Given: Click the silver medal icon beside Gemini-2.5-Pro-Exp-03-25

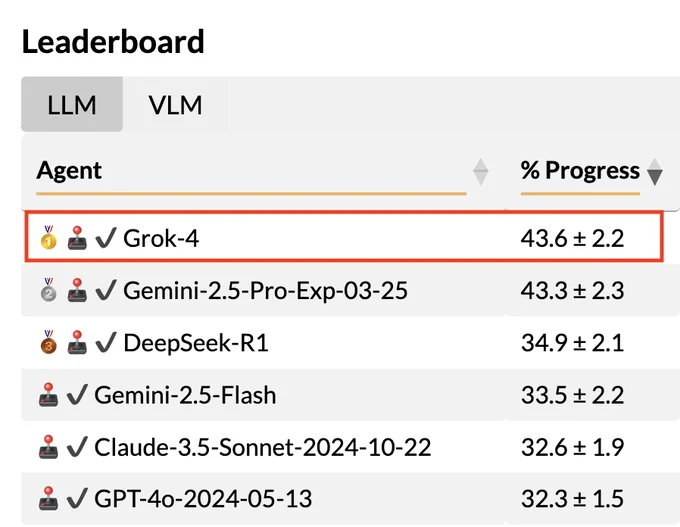Looking at the screenshot, I should click(x=49, y=290).
